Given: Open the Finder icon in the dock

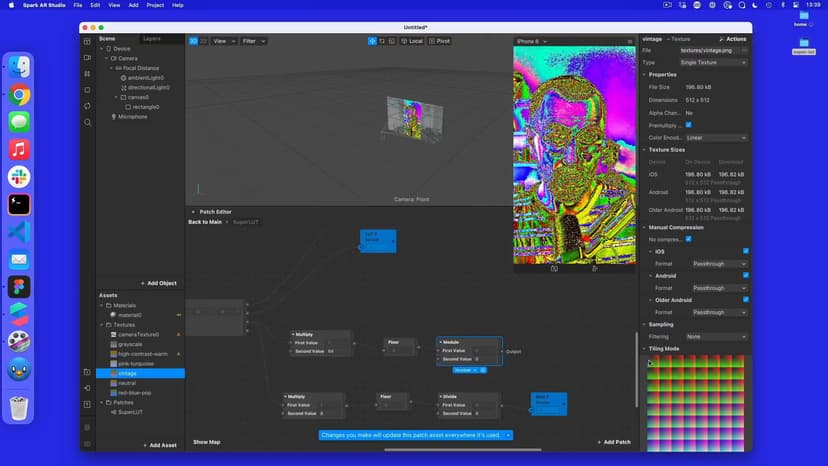Looking at the screenshot, I should click(19, 67).
